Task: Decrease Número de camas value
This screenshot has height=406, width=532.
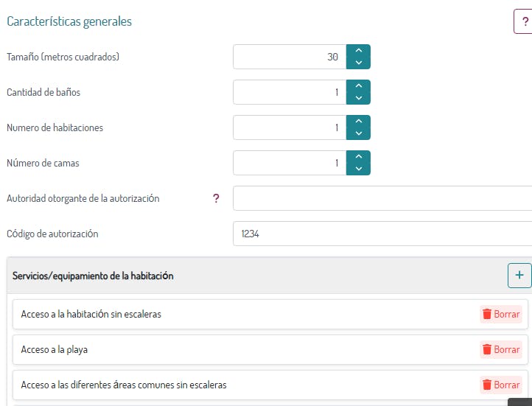Action: pos(359,169)
